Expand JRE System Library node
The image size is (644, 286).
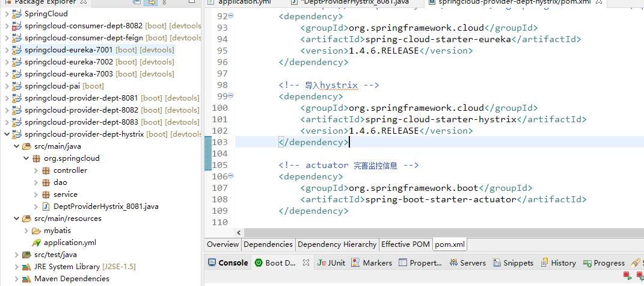point(16,267)
